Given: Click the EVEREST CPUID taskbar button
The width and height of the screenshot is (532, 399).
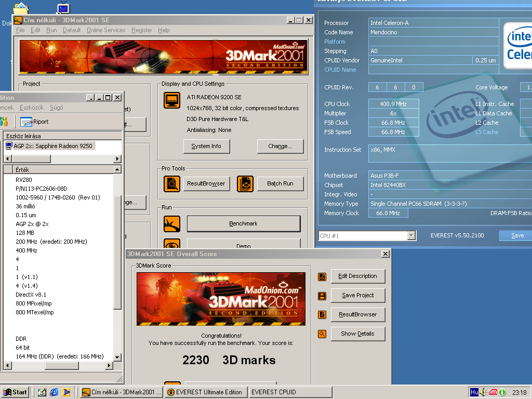Looking at the screenshot, I should click(290, 392).
